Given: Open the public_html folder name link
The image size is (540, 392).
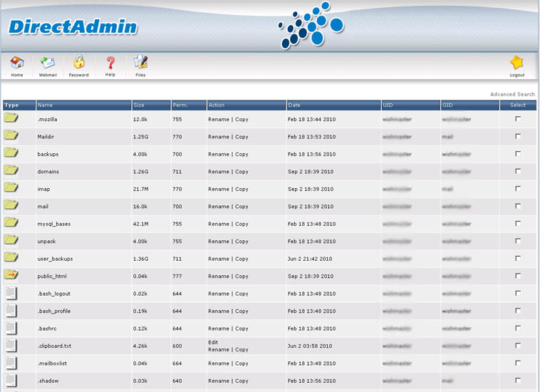Looking at the screenshot, I should 52,277.
